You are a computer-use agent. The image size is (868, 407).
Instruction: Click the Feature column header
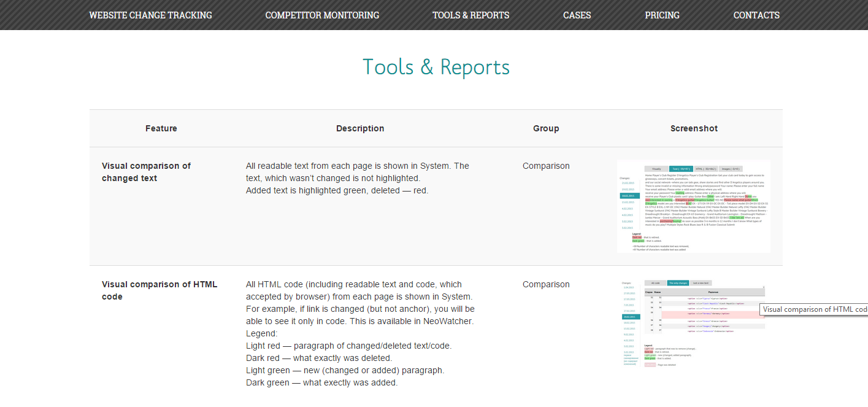161,128
